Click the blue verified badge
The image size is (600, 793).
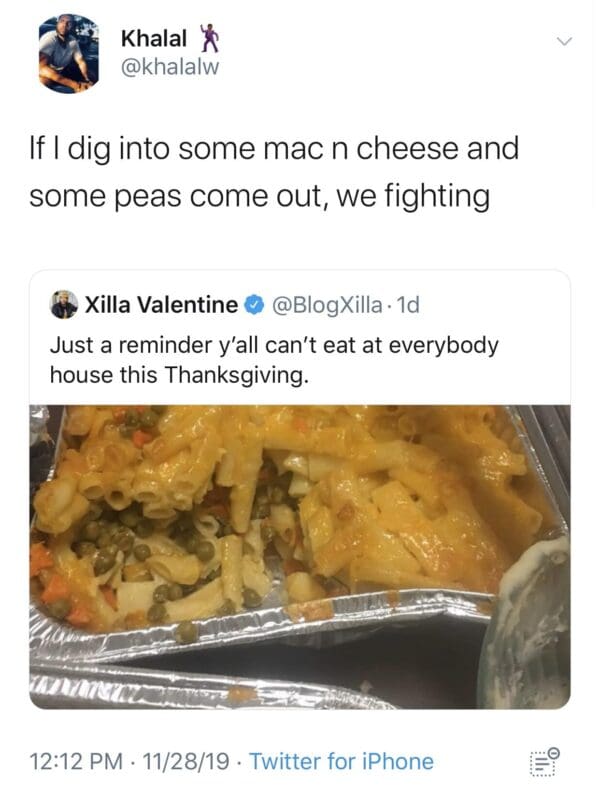pos(254,305)
